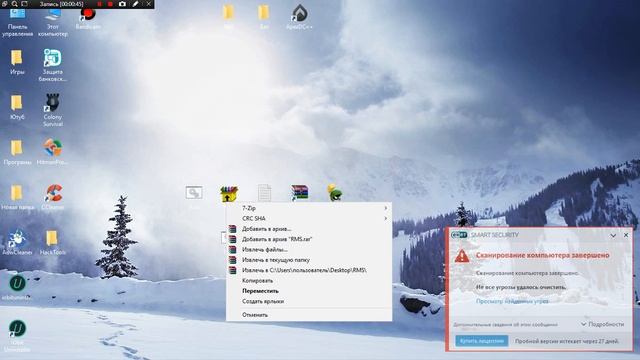Choose Добавить в архив... menu entry
Screen dimensions: 640x360
tap(309, 229)
